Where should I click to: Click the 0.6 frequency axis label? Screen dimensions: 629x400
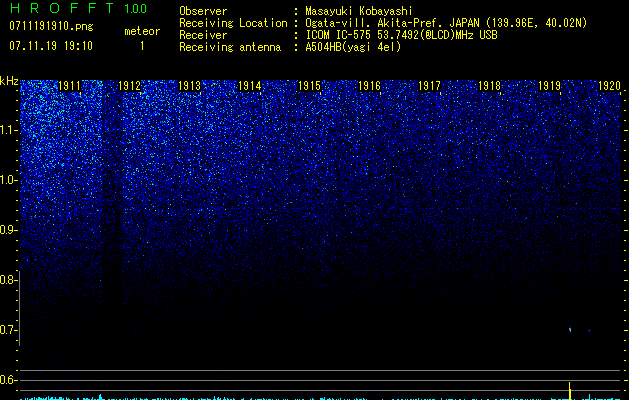click(8, 380)
